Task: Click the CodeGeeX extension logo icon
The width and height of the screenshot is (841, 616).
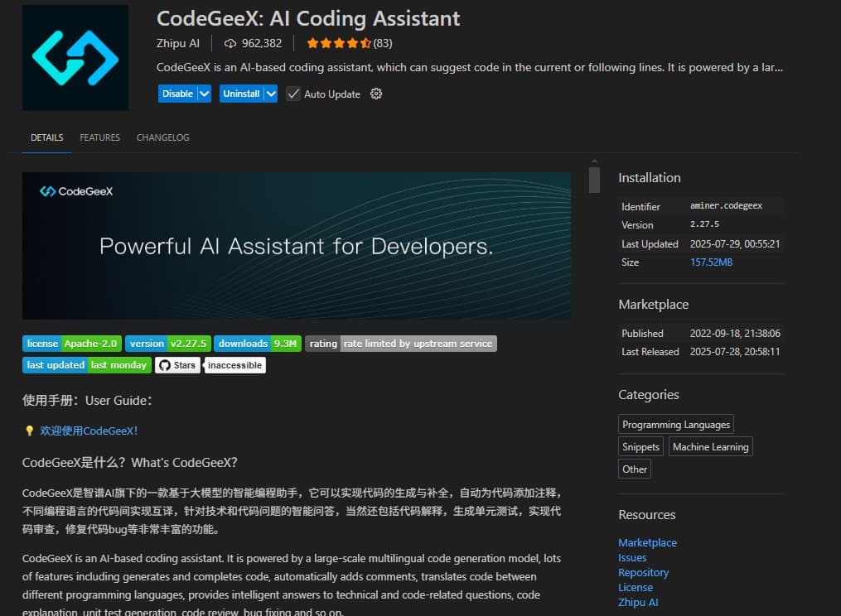Action: pos(75,58)
